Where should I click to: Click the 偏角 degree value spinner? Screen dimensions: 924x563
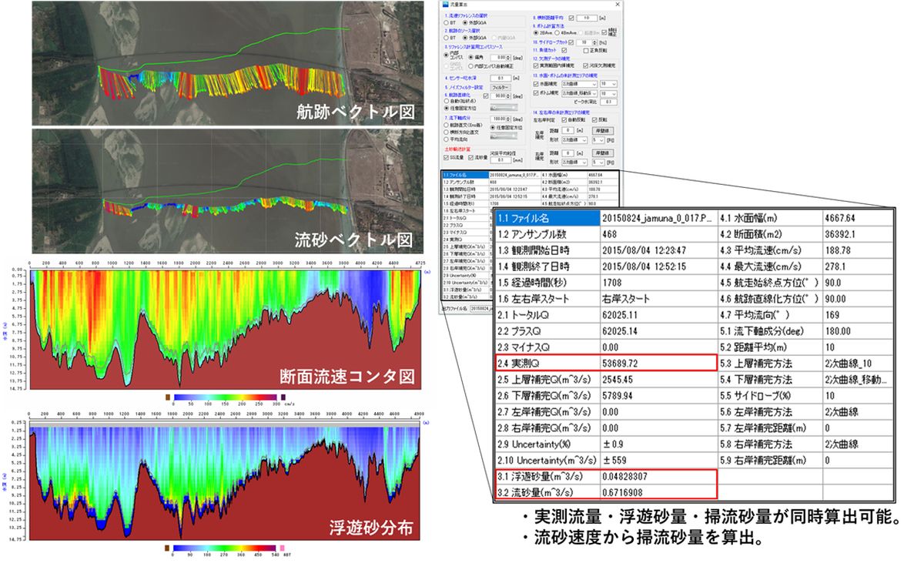(500, 57)
